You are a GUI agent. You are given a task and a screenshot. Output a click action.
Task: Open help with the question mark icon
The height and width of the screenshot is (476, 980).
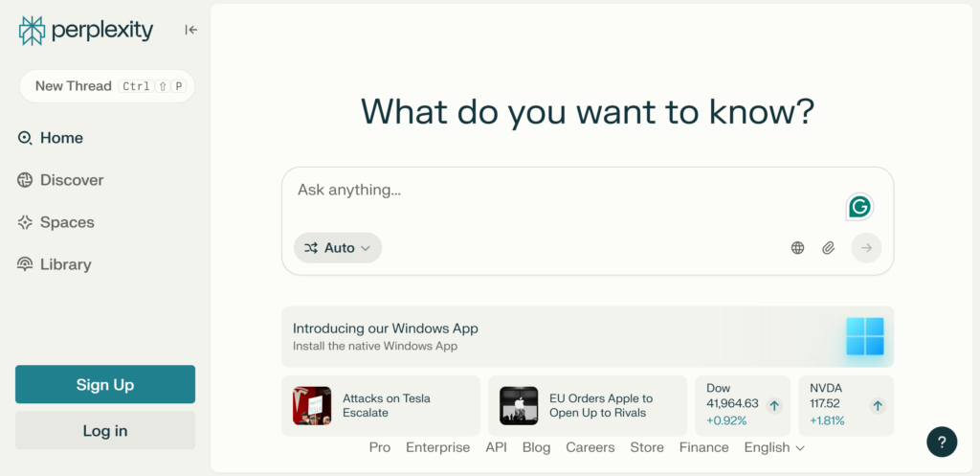point(942,442)
